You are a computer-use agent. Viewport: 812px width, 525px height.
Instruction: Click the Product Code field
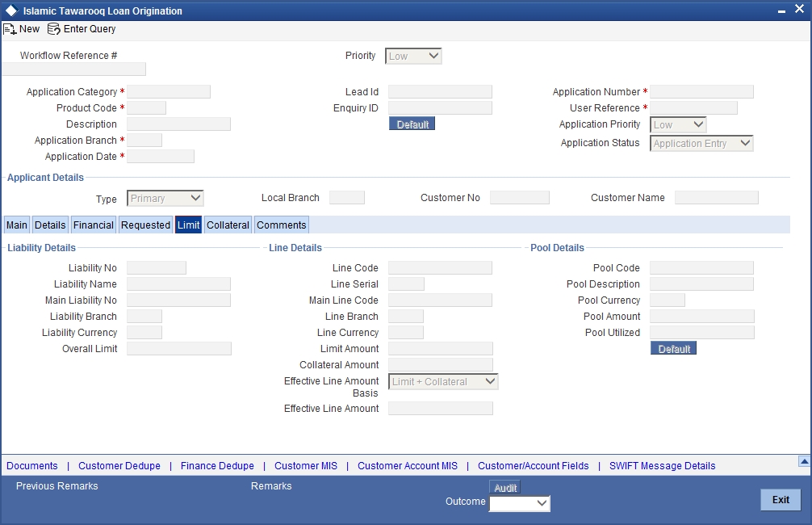click(x=147, y=107)
